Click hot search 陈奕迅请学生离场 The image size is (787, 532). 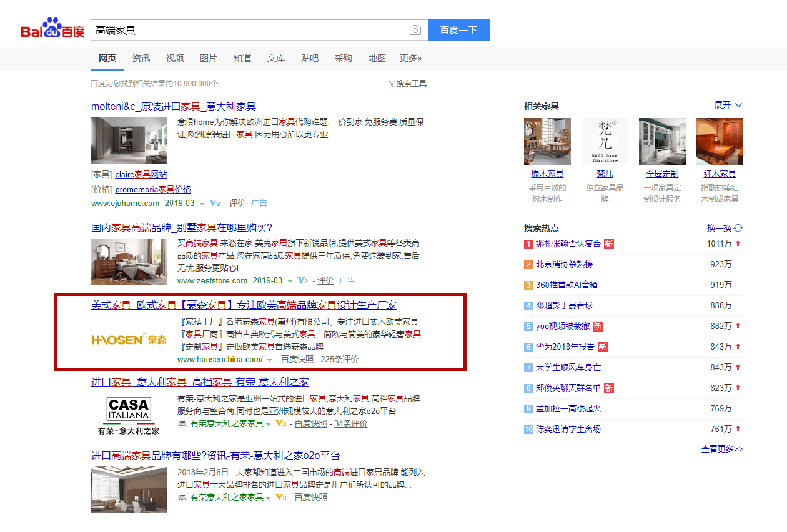pos(568,429)
